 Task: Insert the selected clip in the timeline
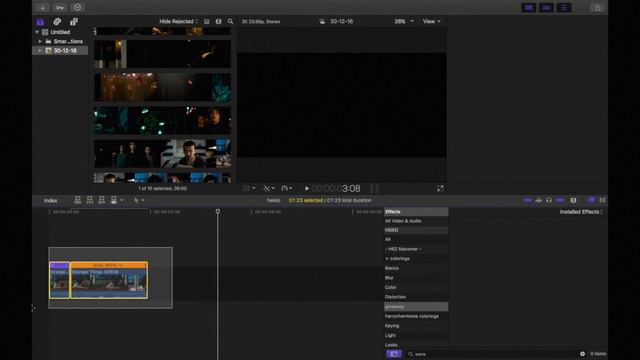[x=90, y=200]
